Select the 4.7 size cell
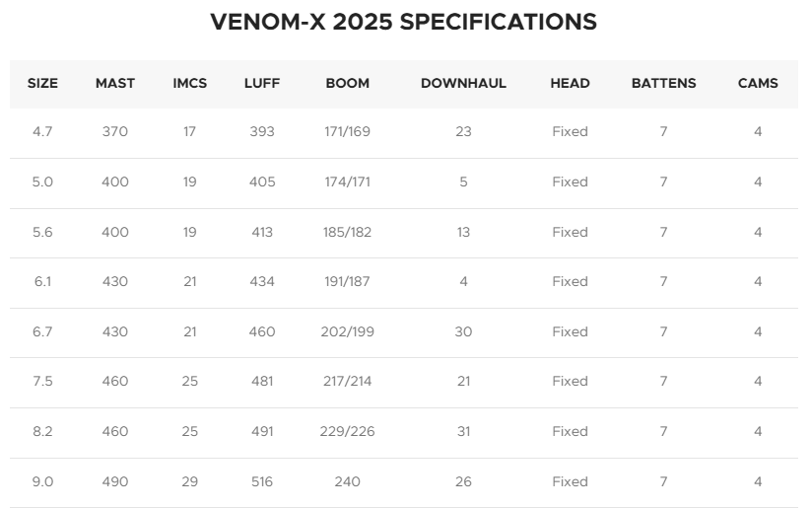812x508 pixels. click(x=42, y=131)
